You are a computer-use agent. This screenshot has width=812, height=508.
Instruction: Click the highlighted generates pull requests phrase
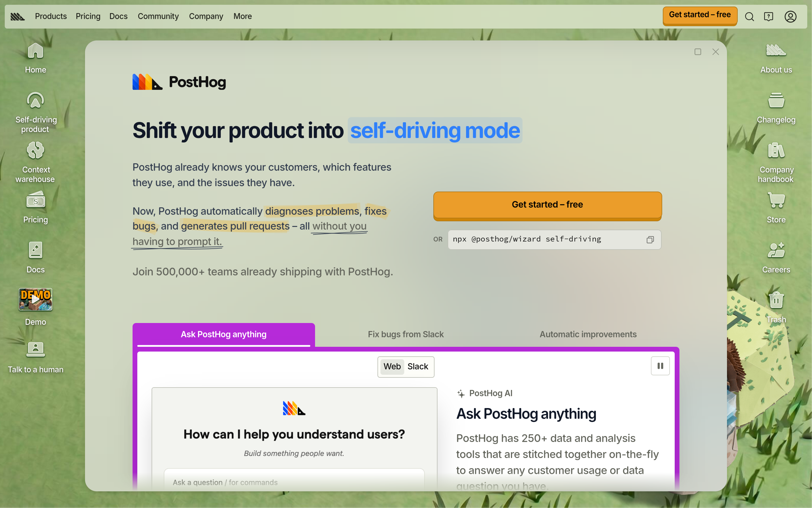tap(235, 226)
